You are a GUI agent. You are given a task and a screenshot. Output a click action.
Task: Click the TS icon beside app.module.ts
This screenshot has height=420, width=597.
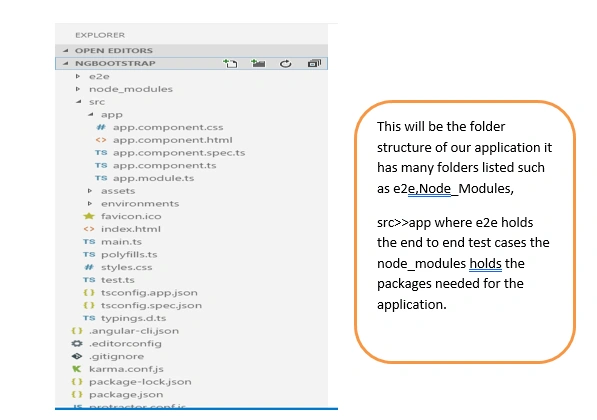pyautogui.click(x=101, y=178)
